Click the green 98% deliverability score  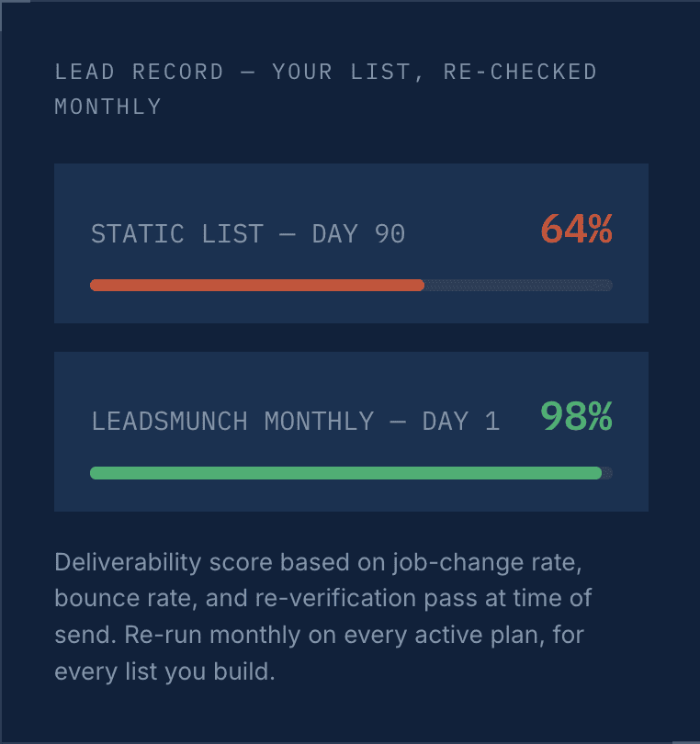tap(576, 417)
